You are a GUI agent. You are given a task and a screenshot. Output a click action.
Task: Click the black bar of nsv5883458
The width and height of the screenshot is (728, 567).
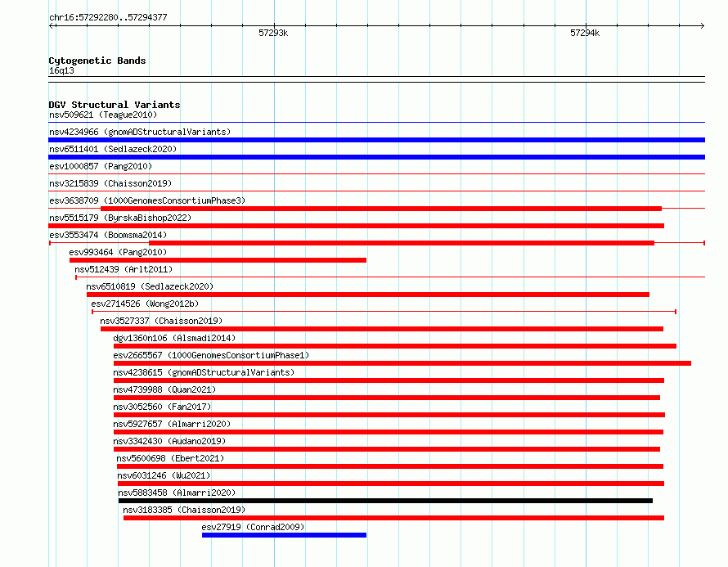(x=385, y=501)
